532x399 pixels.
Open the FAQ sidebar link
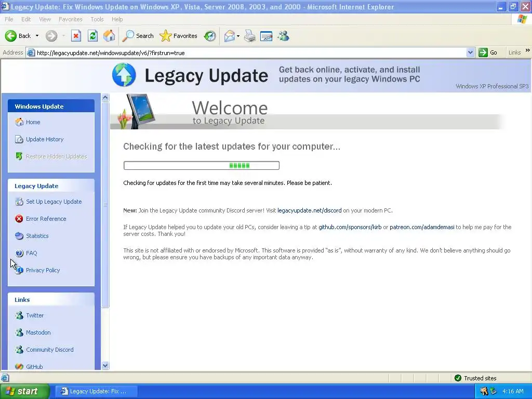[32, 253]
